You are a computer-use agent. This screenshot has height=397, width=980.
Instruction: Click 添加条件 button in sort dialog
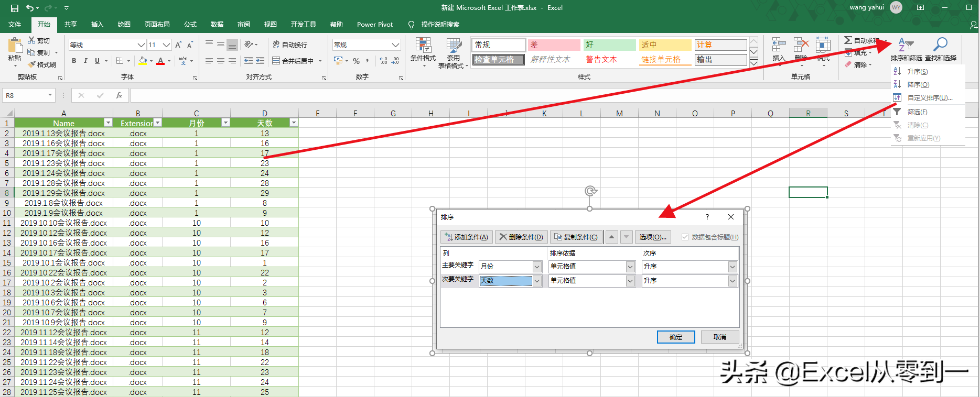467,237
